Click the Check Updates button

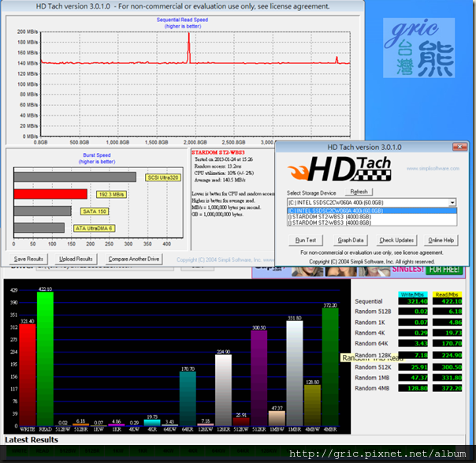(x=396, y=240)
